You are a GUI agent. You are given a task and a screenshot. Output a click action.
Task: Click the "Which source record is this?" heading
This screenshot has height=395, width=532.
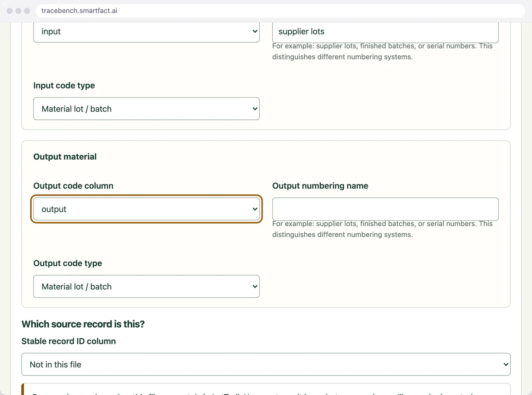pos(83,324)
